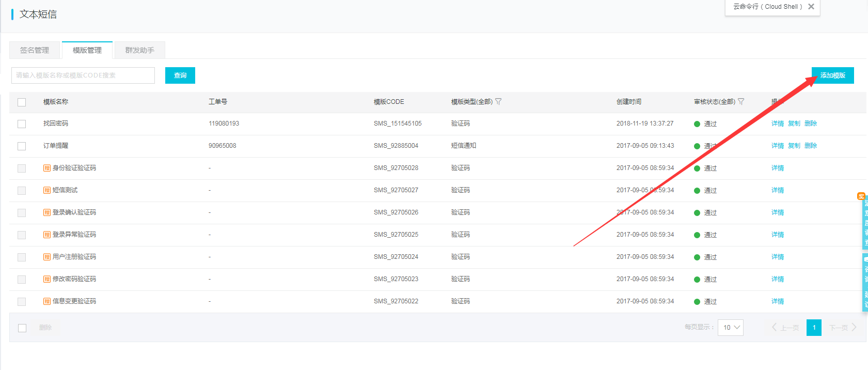Click the orange icon beside 身份验证验证码
Image resolution: width=868 pixels, height=370 pixels.
pyautogui.click(x=47, y=168)
